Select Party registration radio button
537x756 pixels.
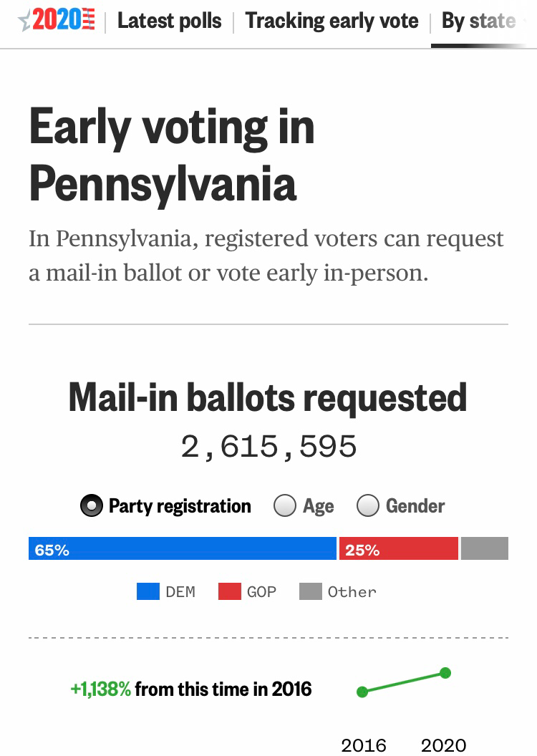pos(92,505)
